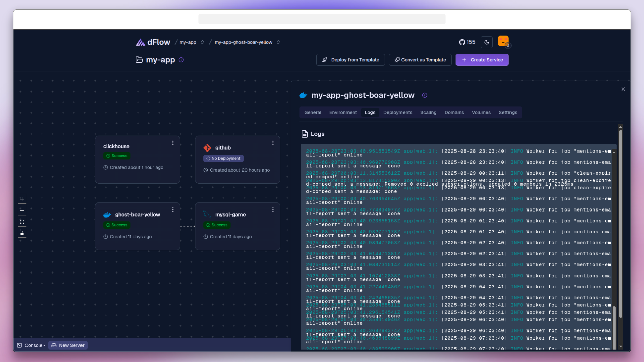Zoom out on the canvas

(22, 211)
